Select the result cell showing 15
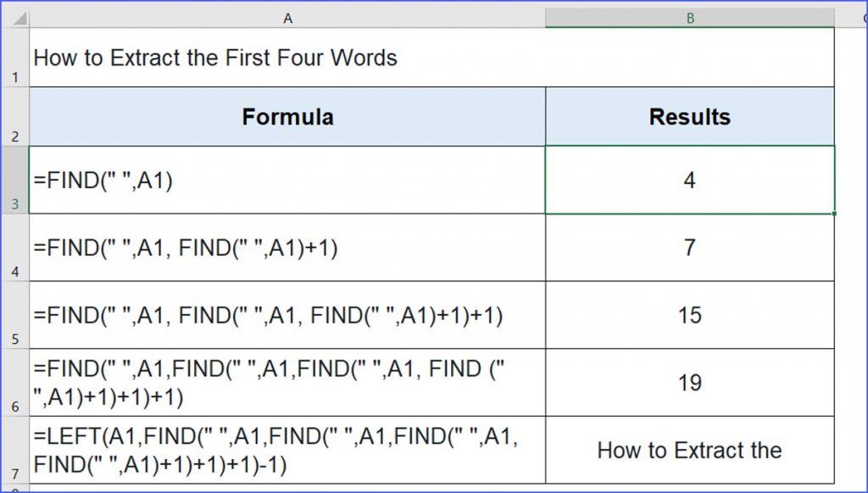The image size is (868, 493). 690,315
